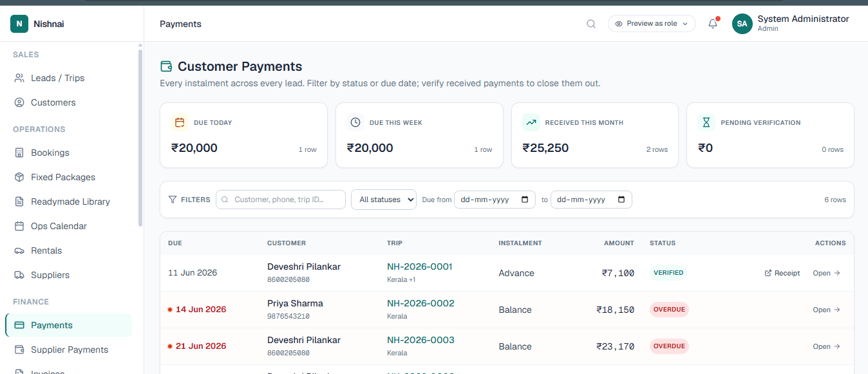Click the Pending Verification hourglass icon
This screenshot has width=868, height=374.
[x=707, y=122]
